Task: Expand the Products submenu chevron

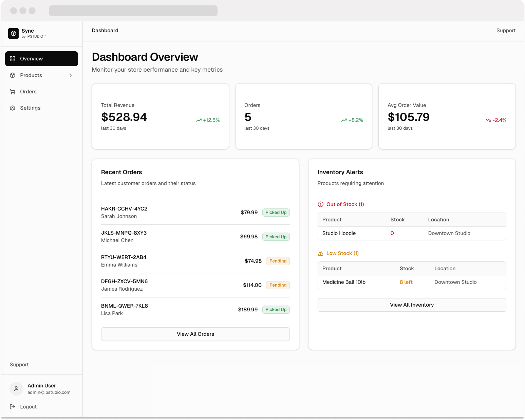Action: 71,75
